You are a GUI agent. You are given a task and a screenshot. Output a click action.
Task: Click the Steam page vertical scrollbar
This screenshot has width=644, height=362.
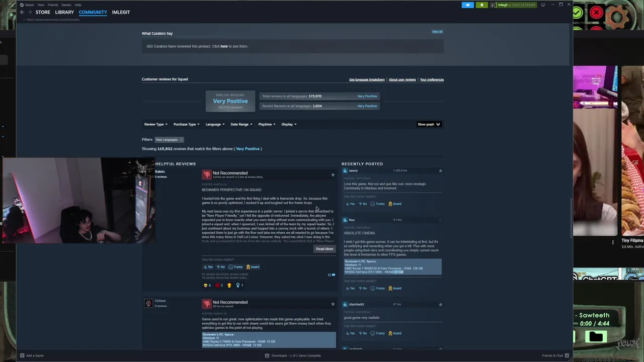coord(571,217)
